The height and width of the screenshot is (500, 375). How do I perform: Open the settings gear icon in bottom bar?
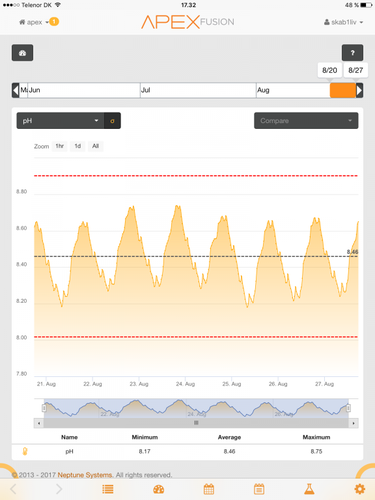[x=360, y=489]
